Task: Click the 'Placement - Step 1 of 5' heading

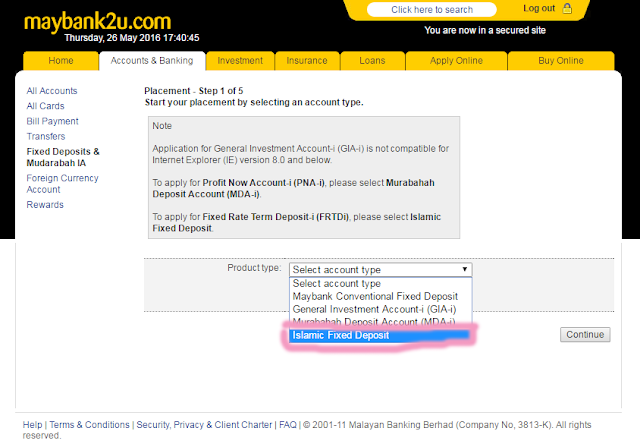Action: click(x=193, y=91)
